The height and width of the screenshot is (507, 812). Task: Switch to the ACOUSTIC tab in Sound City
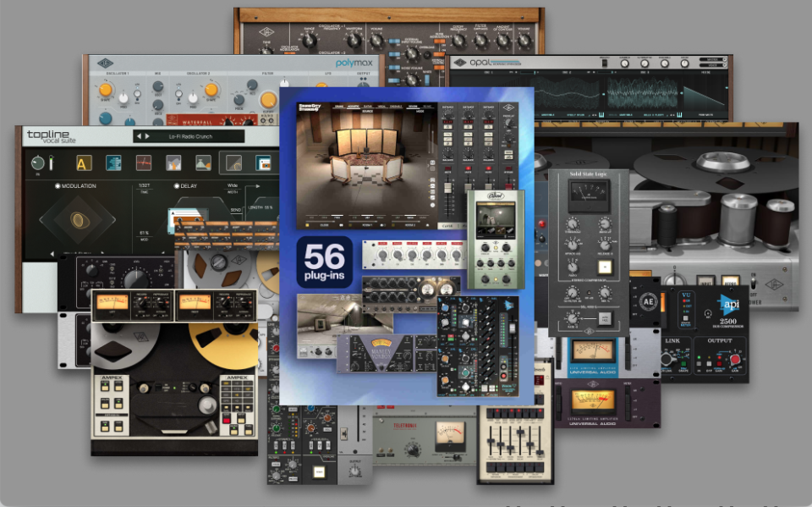coord(353,105)
